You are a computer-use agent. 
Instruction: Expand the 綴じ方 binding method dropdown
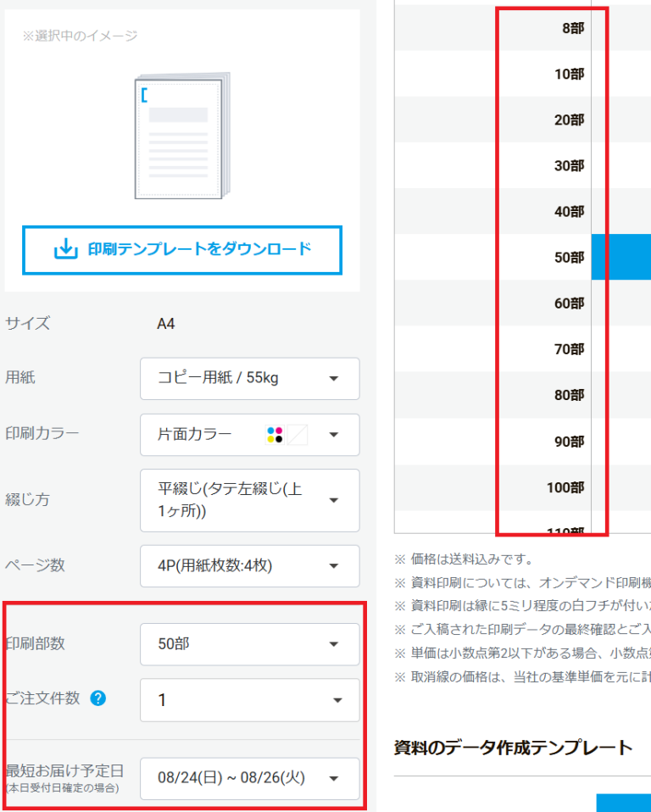(x=249, y=500)
